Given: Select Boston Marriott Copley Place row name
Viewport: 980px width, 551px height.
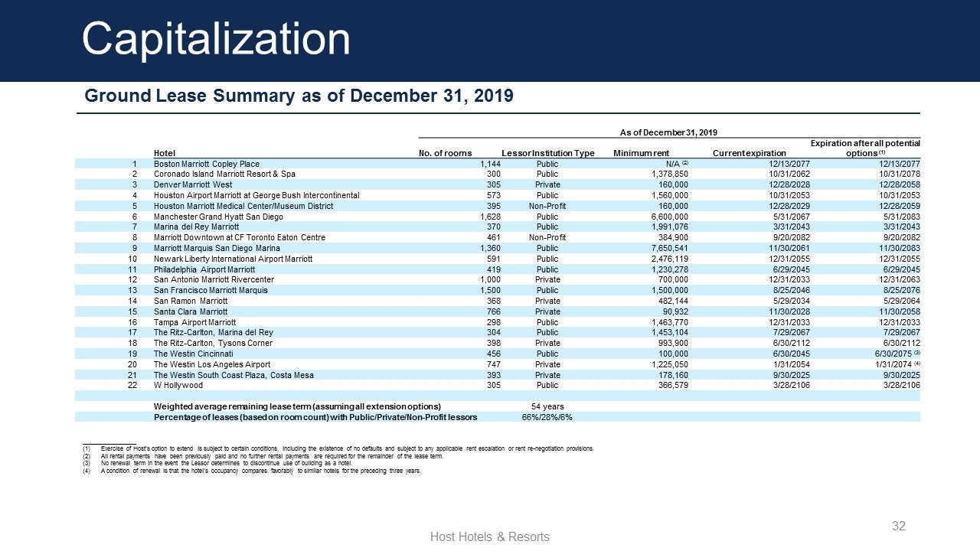Looking at the screenshot, I should pyautogui.click(x=207, y=164).
